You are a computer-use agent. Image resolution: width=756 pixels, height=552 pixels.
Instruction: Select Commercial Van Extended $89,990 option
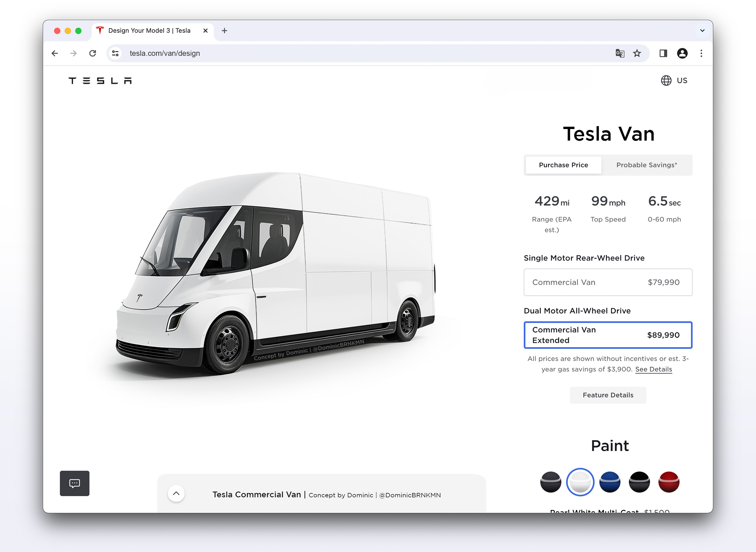pyautogui.click(x=608, y=335)
